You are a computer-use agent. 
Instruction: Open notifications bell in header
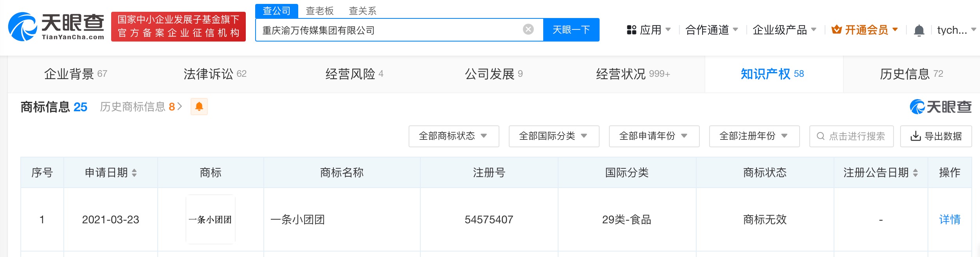tap(919, 30)
